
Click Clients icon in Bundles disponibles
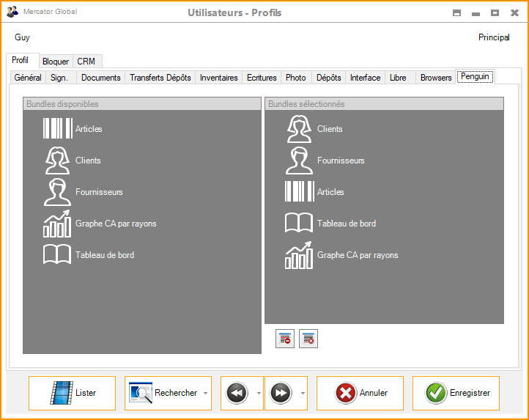pos(57,161)
